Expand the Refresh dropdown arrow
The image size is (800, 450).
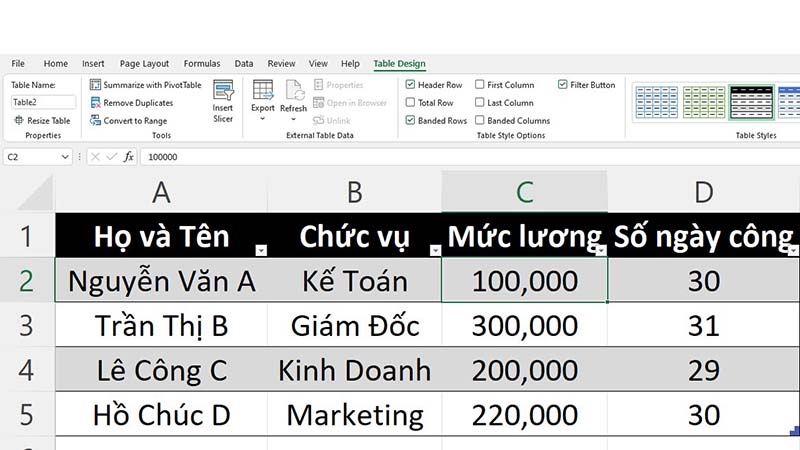point(294,119)
